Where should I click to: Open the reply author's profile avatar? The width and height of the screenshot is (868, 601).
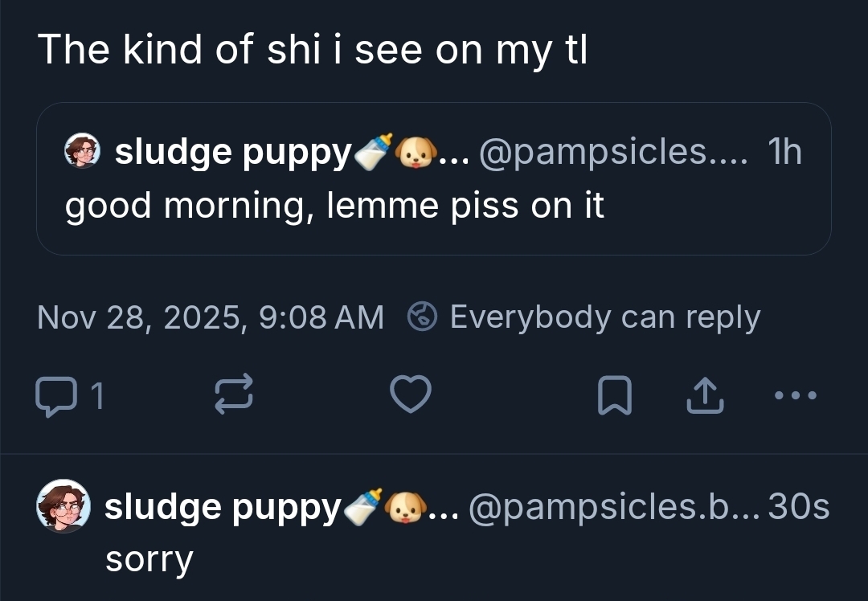click(63, 506)
